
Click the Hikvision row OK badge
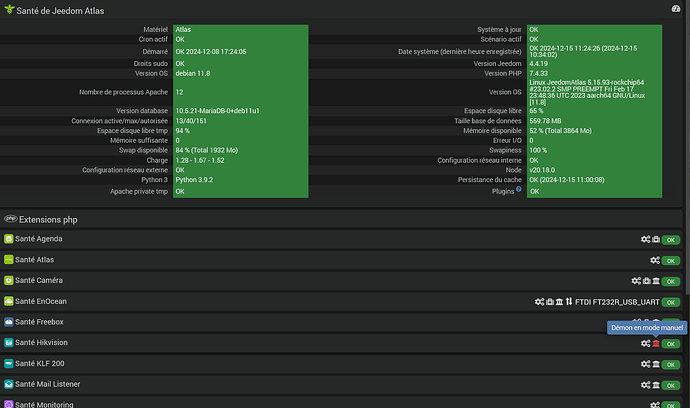point(671,344)
